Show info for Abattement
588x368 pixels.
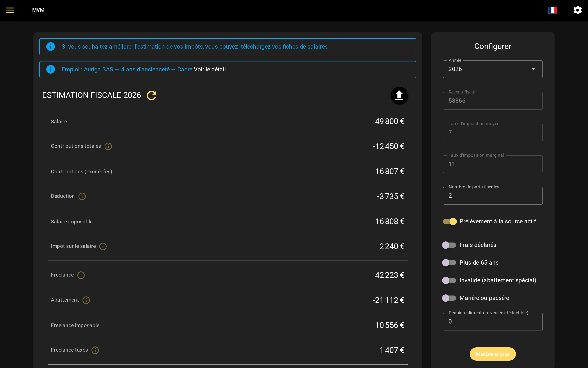86,300
